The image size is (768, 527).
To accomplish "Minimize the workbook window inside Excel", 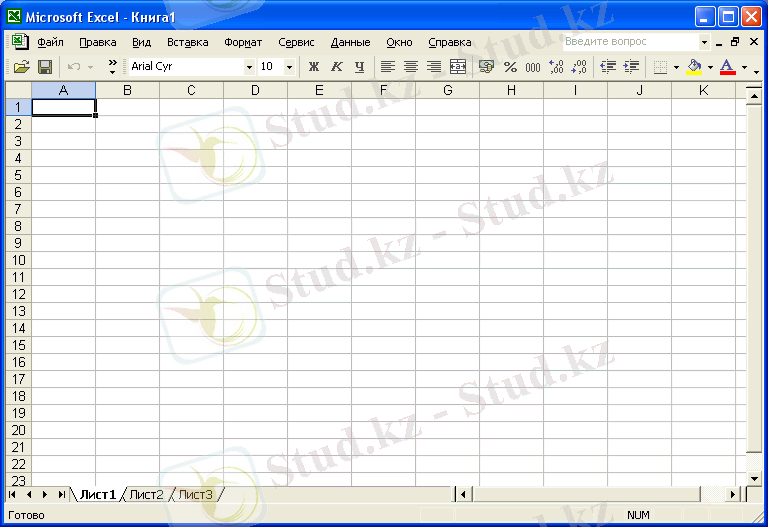I will coord(719,43).
